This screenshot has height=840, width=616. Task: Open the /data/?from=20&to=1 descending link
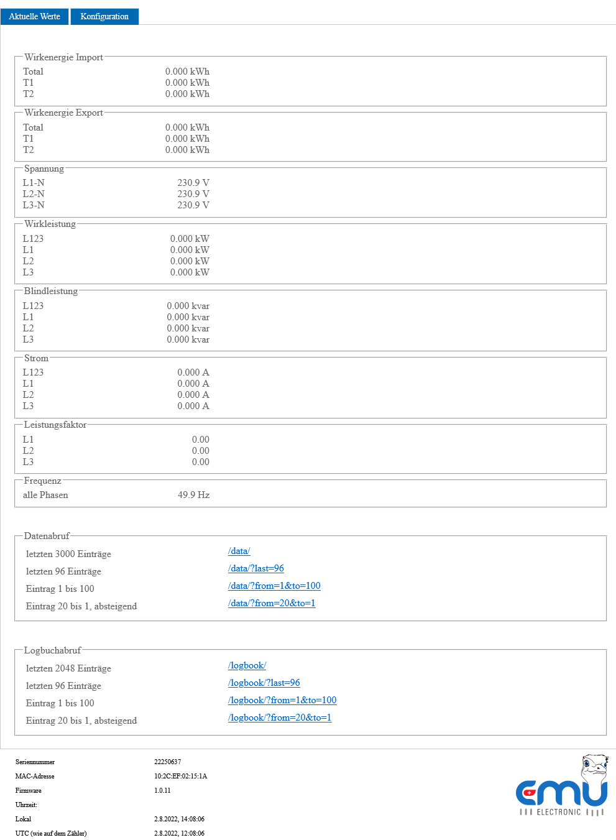272,603
